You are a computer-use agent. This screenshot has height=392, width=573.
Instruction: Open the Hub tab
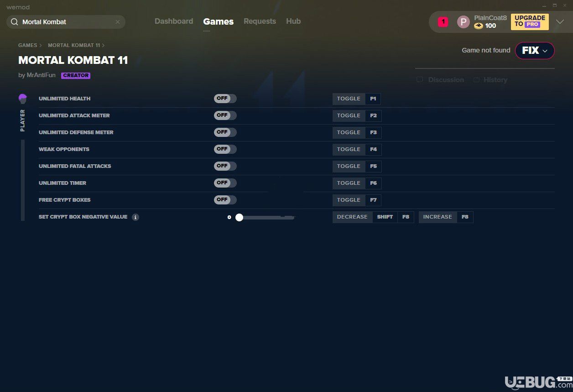coord(293,21)
